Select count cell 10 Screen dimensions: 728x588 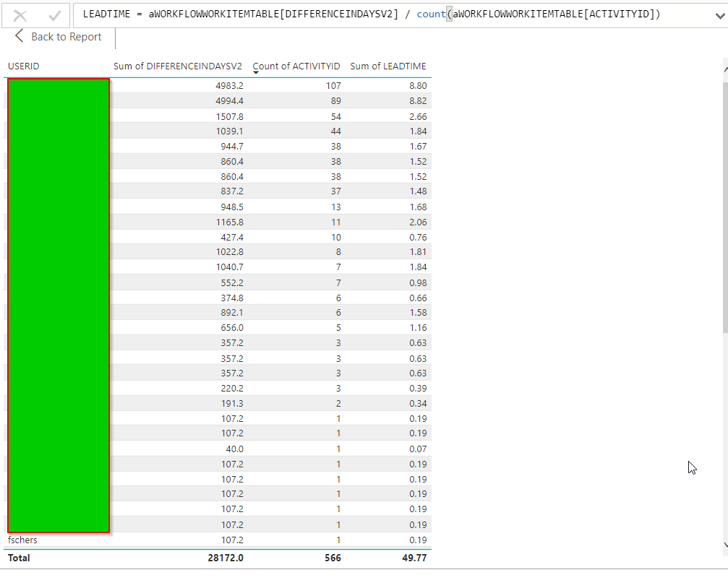click(x=335, y=237)
